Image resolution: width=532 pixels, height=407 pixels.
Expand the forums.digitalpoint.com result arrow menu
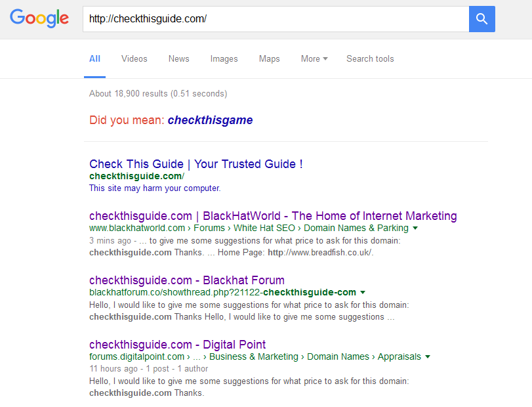coord(428,356)
